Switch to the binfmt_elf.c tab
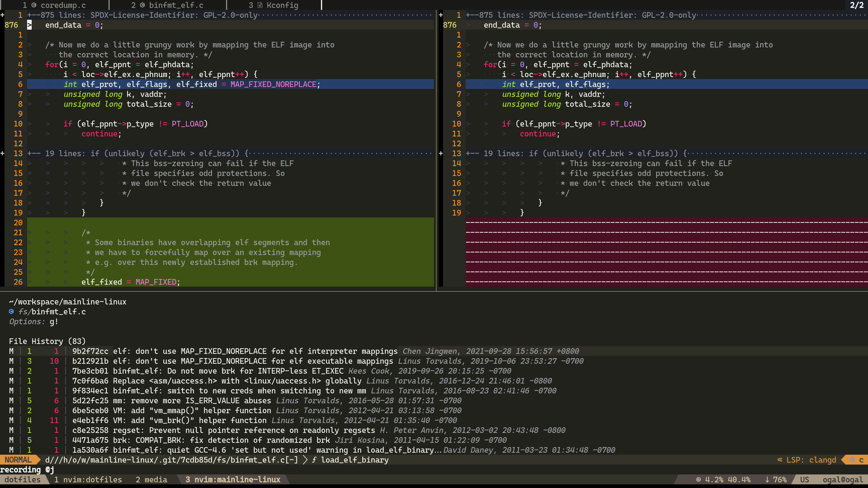 pyautogui.click(x=168, y=5)
